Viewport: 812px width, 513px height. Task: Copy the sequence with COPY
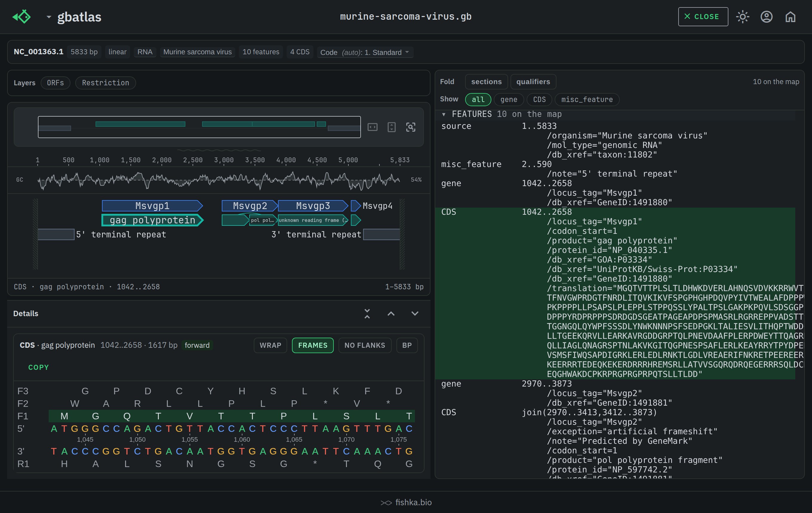(x=39, y=367)
